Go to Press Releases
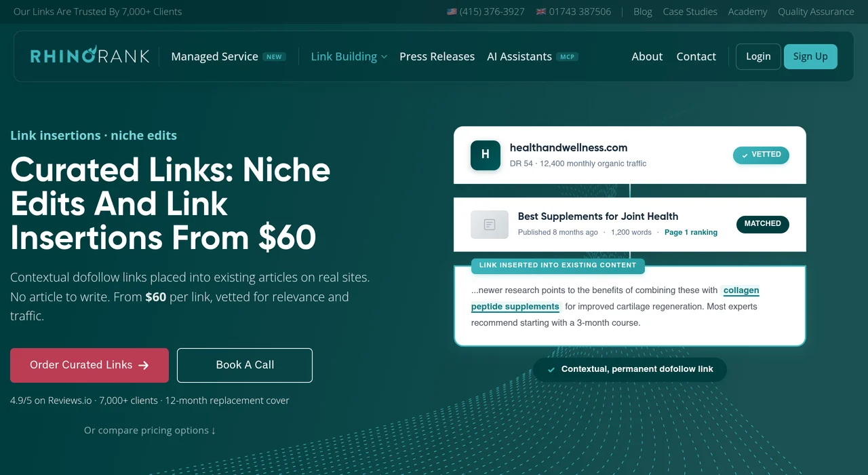Screen dimensions: 868x475 pyautogui.click(x=437, y=56)
